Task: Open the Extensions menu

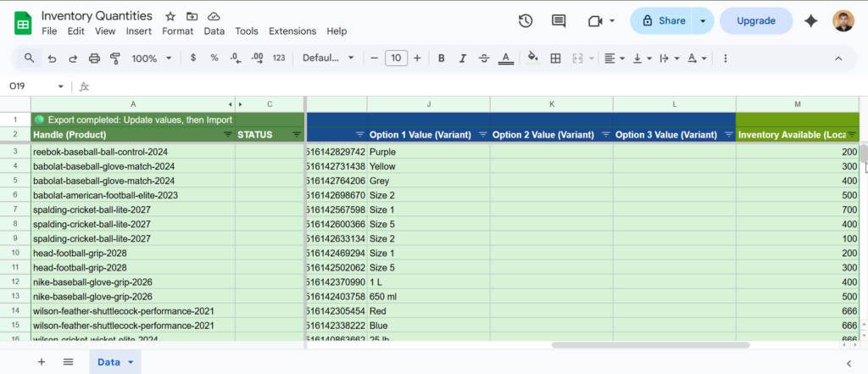Action: point(292,31)
